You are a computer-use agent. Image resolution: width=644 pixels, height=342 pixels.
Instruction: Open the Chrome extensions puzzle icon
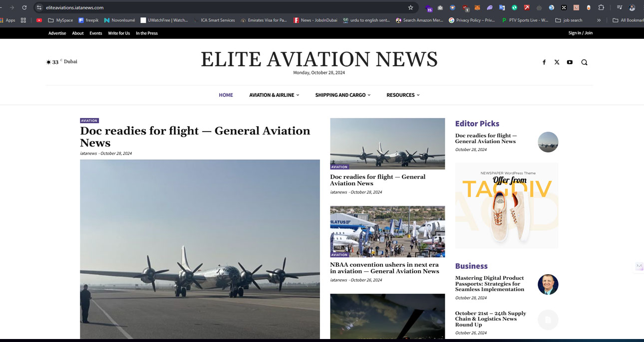601,7
